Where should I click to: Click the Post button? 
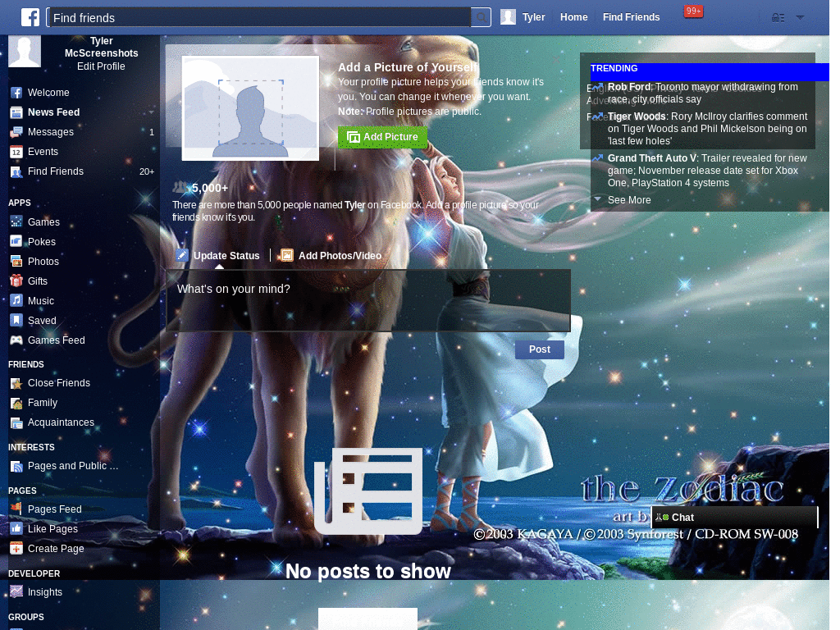(540, 349)
